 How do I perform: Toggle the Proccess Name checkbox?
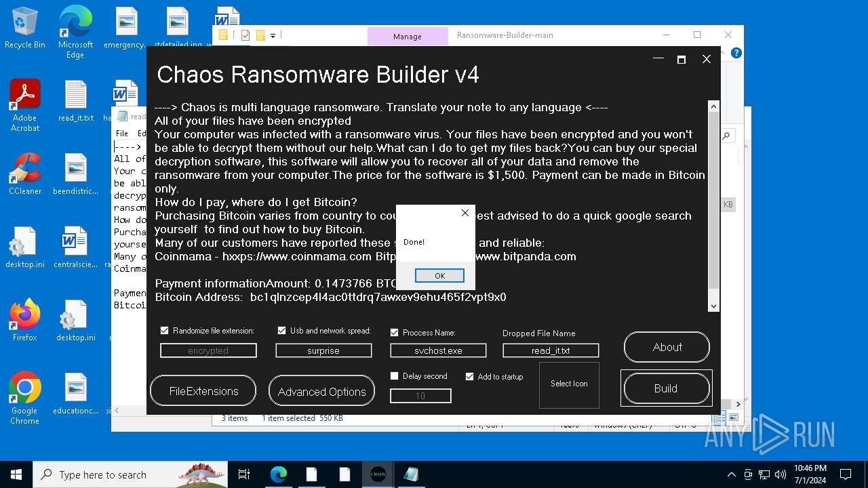point(394,333)
